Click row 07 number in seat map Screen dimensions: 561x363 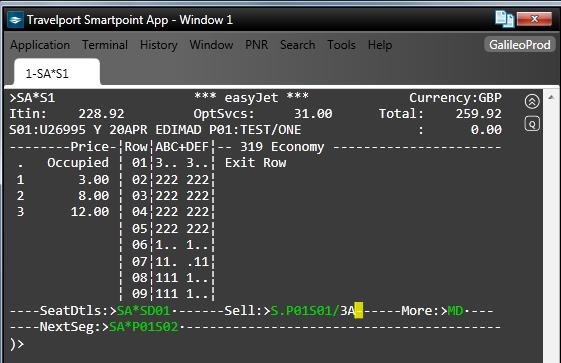(140, 261)
